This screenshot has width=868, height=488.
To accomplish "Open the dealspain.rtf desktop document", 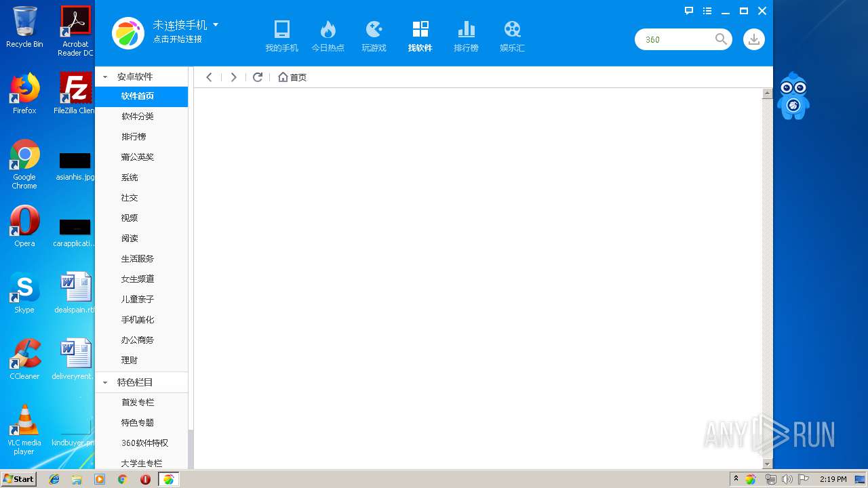I will [75, 293].
